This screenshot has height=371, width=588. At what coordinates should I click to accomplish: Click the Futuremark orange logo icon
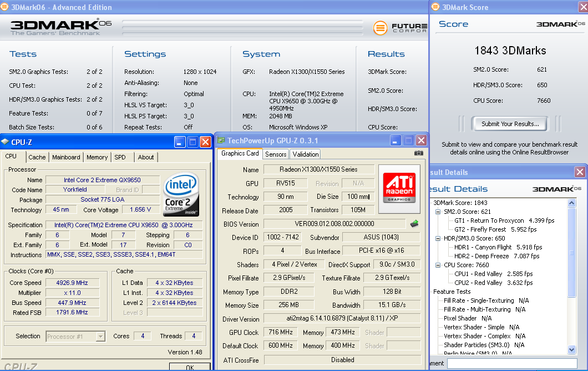point(380,28)
